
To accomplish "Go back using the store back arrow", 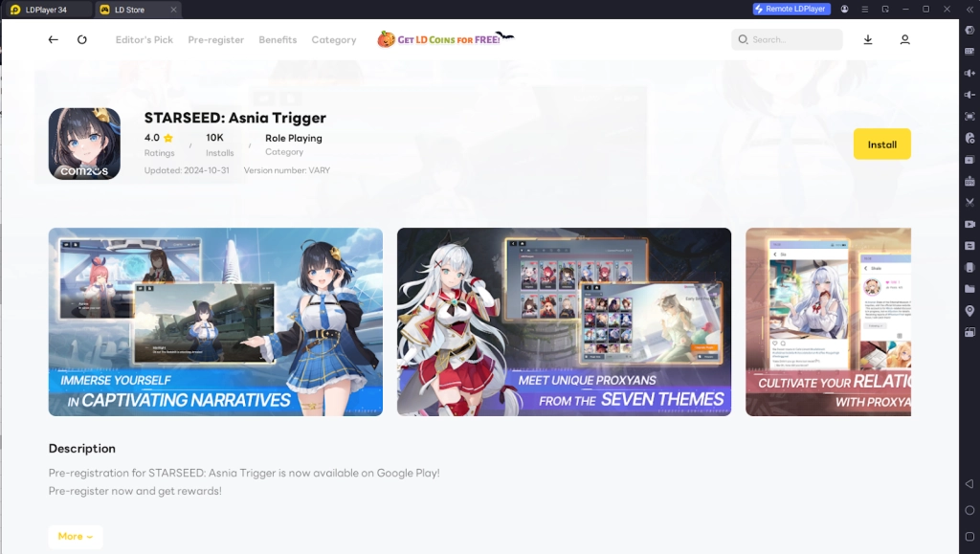I will pos(54,39).
